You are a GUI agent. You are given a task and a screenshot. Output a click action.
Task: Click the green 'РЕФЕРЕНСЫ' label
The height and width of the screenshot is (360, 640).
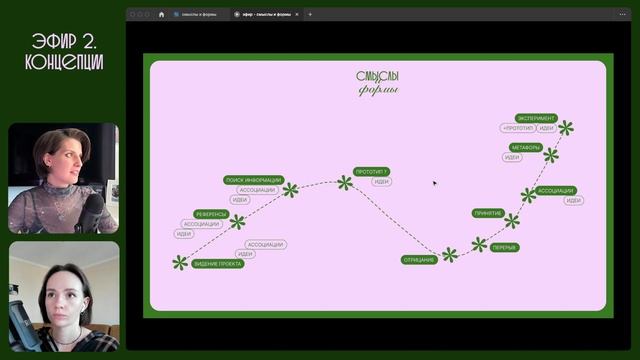(211, 214)
